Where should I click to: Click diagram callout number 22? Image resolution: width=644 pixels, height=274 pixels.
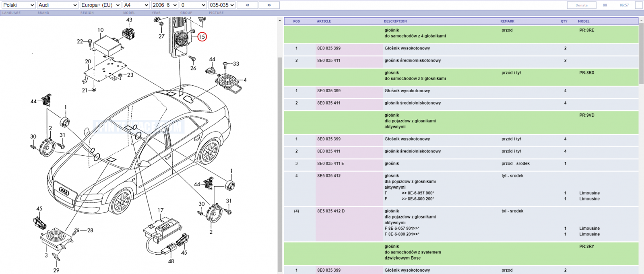pos(80,41)
